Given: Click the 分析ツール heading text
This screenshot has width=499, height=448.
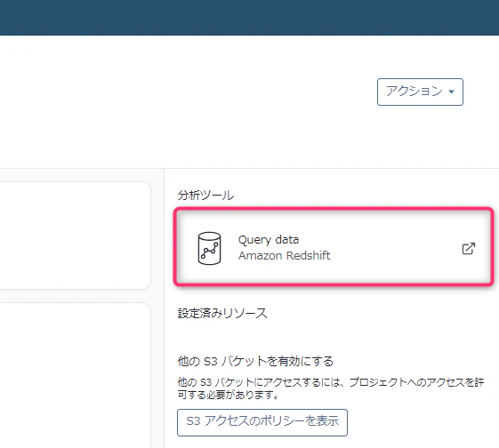Looking at the screenshot, I should (x=205, y=195).
